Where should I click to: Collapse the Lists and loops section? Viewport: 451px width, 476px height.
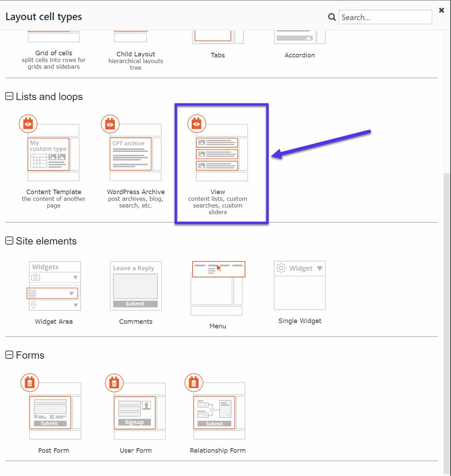(9, 96)
